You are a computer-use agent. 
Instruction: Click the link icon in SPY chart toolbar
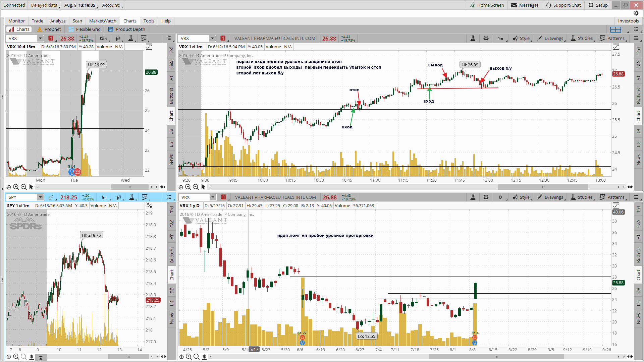pyautogui.click(x=51, y=197)
